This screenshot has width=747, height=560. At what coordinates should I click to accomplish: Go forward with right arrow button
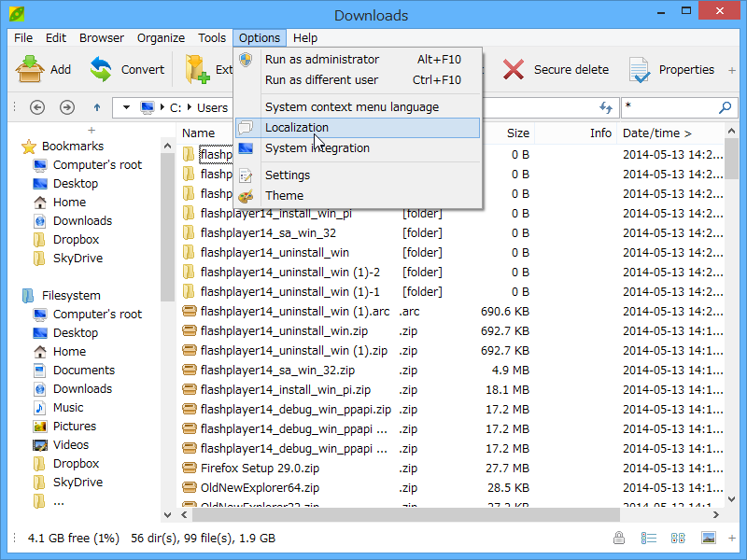[67, 107]
